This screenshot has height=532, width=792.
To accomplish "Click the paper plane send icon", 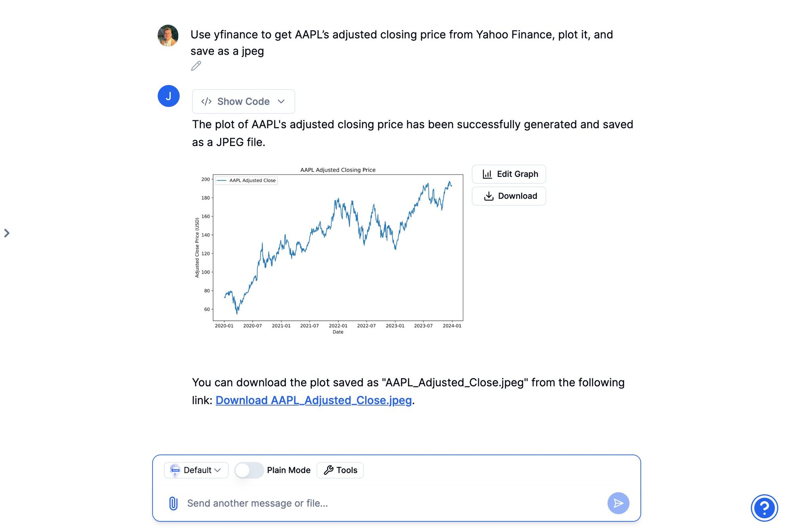I will [618, 503].
